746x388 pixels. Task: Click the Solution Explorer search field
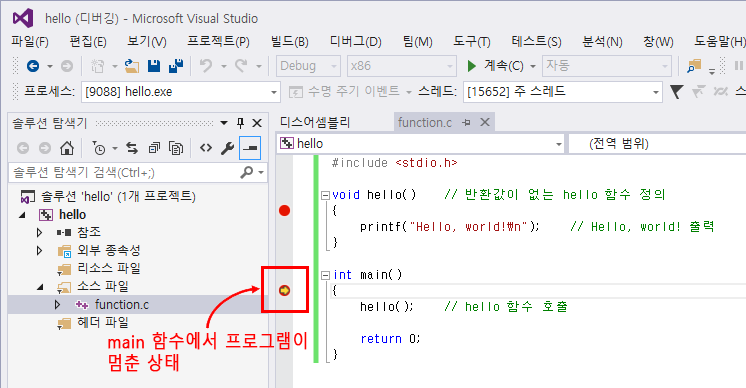click(125, 172)
